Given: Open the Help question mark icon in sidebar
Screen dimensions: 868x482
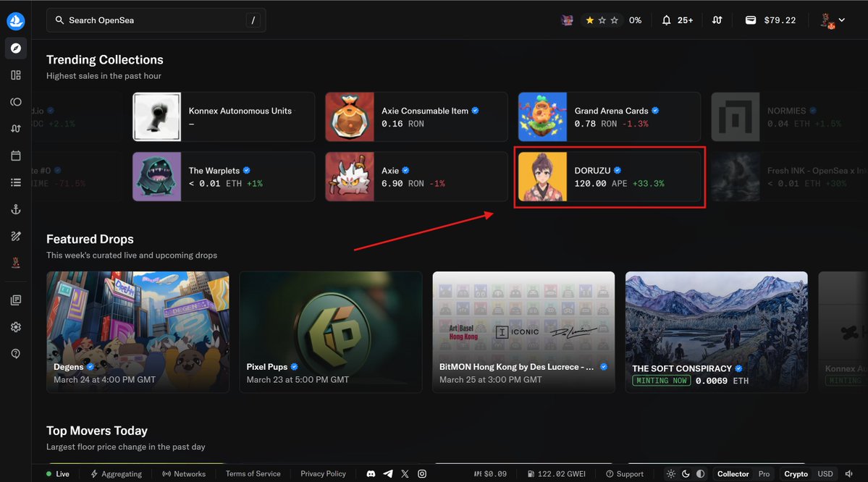Looking at the screenshot, I should pos(15,354).
